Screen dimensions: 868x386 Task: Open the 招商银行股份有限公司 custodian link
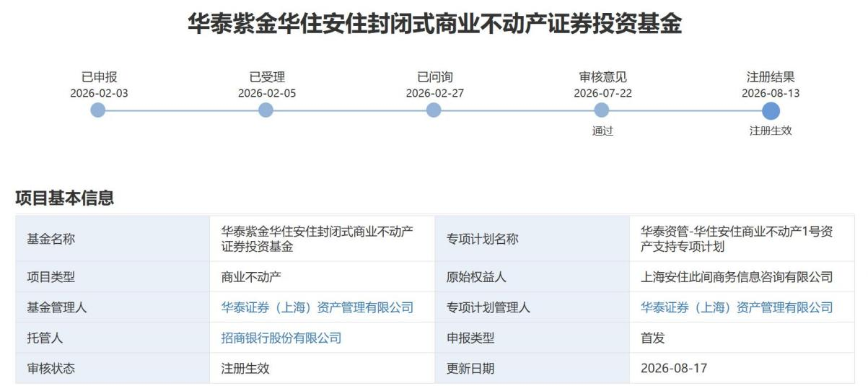point(281,338)
